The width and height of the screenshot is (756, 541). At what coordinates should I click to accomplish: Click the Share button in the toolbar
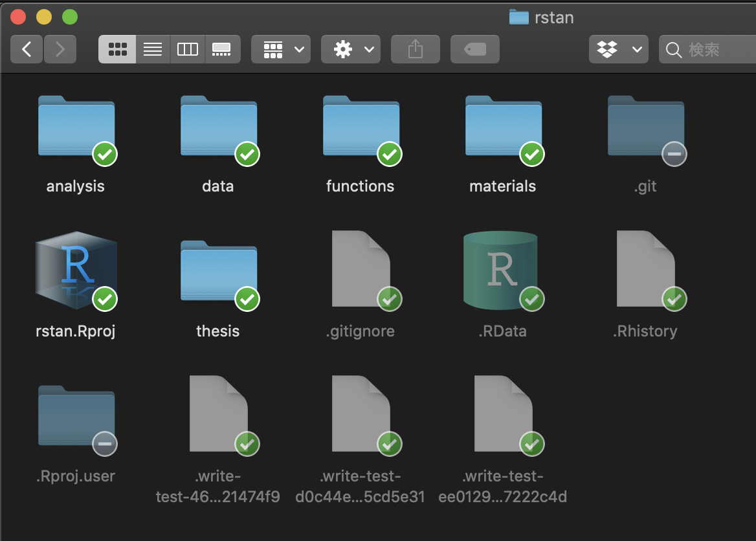coord(415,49)
